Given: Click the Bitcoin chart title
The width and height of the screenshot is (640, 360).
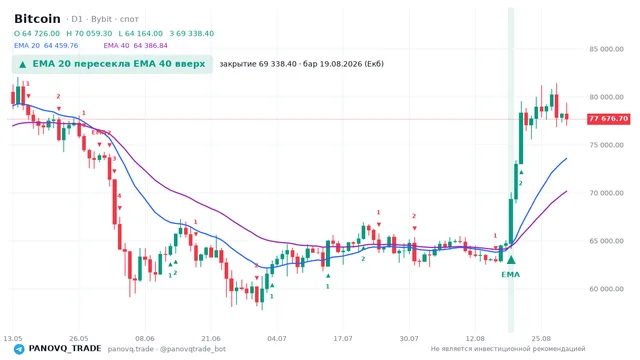Looking at the screenshot, I should pos(37,19).
